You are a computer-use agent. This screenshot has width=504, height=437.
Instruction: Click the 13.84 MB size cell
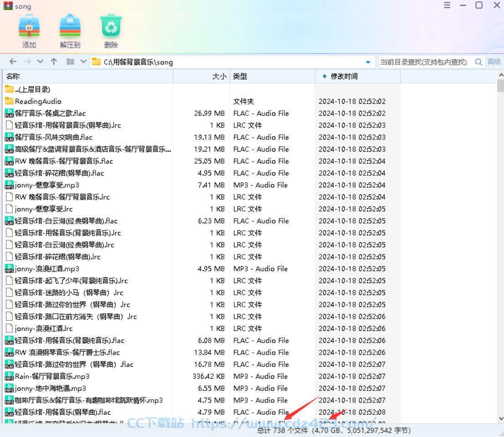tap(209, 352)
